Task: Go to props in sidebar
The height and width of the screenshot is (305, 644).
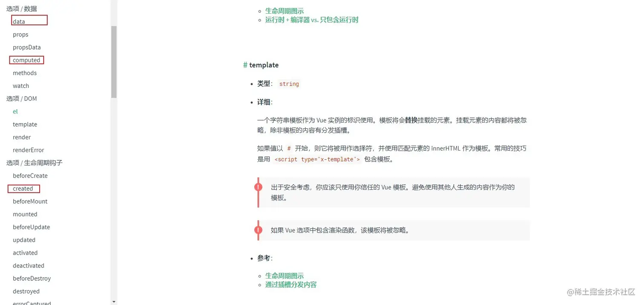Action: click(x=20, y=35)
